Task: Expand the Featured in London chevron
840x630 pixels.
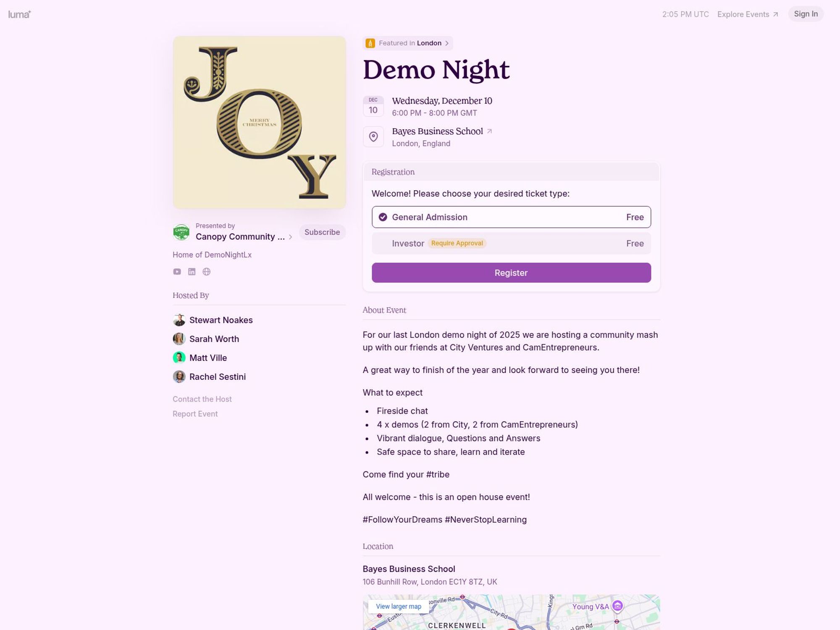Action: 447,43
